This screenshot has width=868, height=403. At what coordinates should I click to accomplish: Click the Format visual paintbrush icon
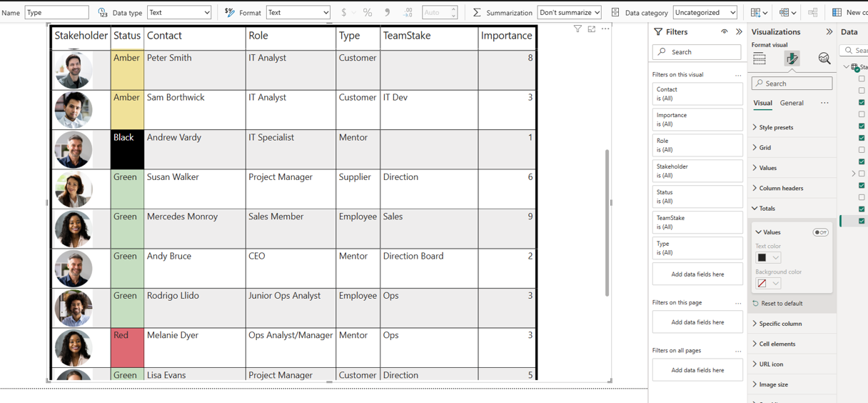792,59
